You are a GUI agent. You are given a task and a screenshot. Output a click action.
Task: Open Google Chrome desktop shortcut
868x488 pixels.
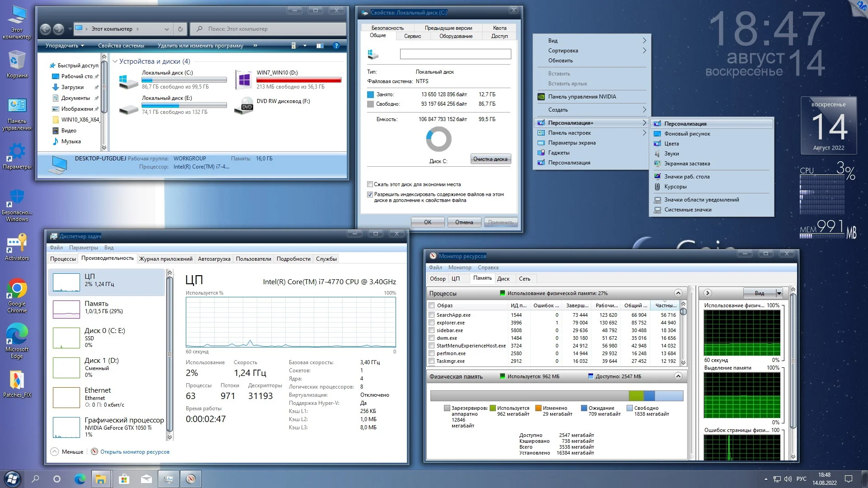coord(17,289)
